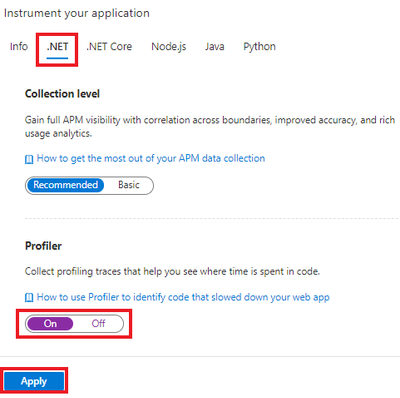Click the 'Instrument your application' title
This screenshot has width=400, height=398.
(77, 13)
